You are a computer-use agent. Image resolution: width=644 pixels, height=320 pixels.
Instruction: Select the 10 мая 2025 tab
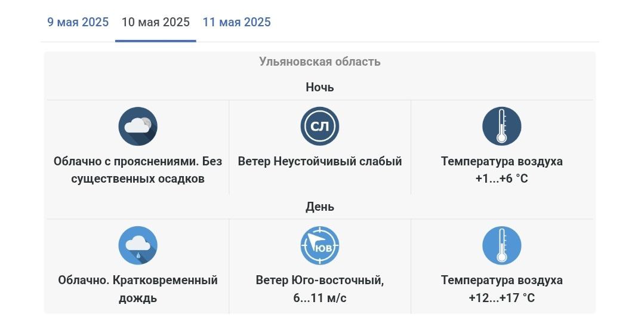pos(156,21)
